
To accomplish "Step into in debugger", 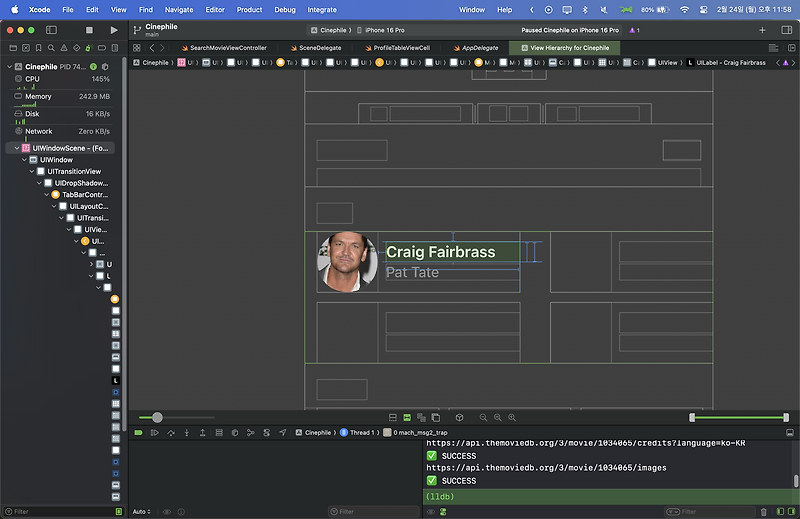I will (x=187, y=433).
